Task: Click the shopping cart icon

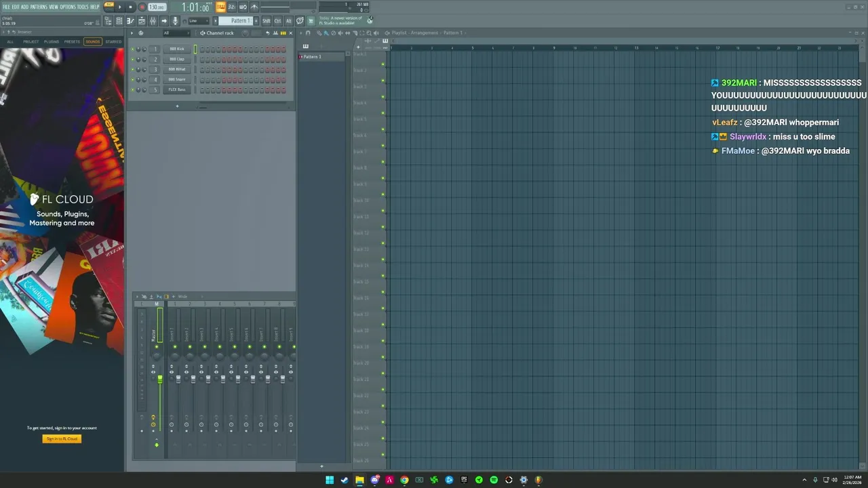Action: [311, 21]
